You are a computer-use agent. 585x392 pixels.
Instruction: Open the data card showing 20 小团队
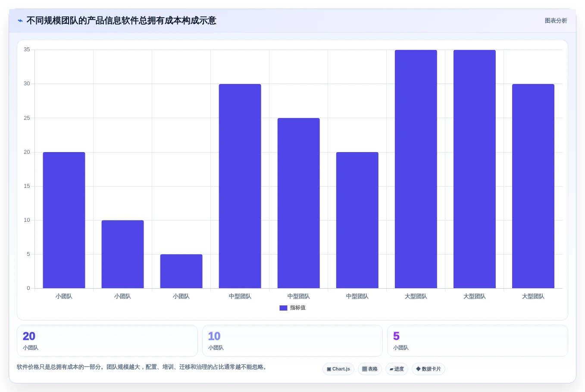click(107, 341)
